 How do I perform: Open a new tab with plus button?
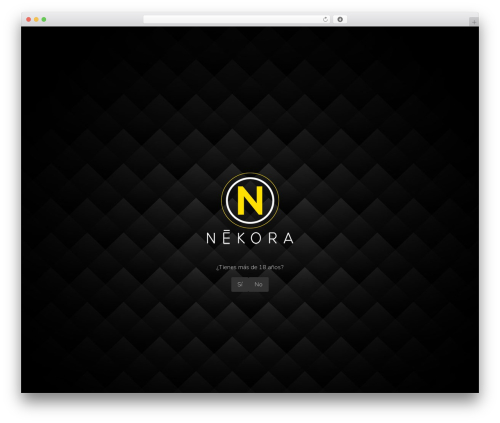[474, 22]
